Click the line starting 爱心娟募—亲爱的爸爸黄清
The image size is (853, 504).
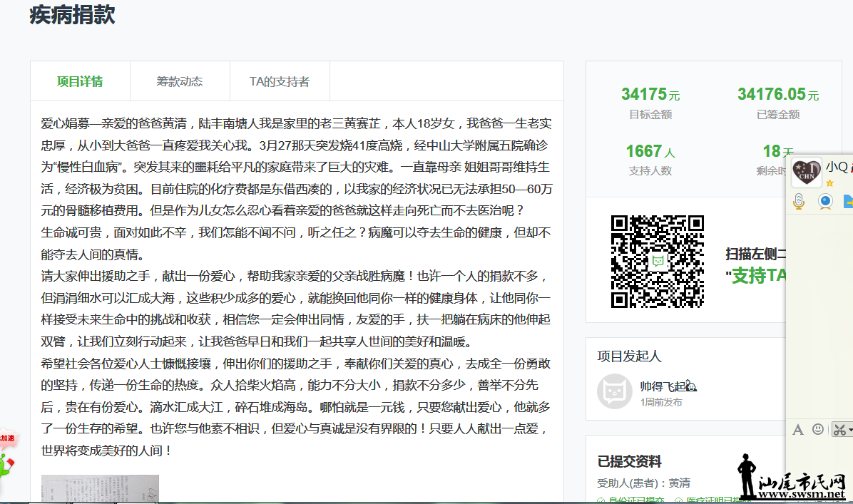297,124
